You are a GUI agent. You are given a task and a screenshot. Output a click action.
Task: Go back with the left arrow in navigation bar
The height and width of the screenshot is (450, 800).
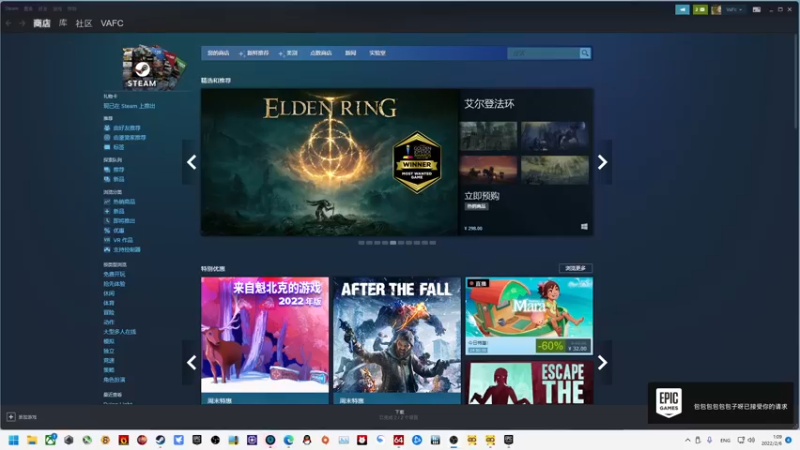(8, 23)
